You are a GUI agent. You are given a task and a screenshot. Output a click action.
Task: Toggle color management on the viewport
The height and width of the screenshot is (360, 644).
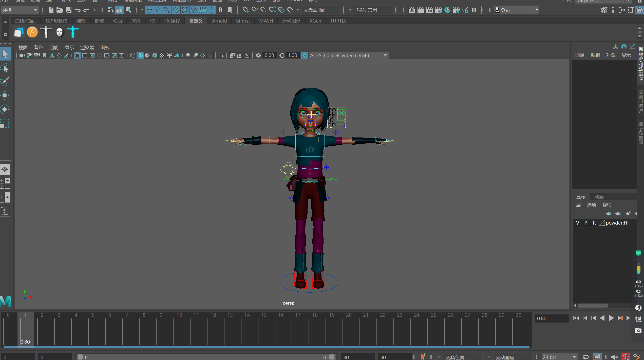pyautogui.click(x=305, y=55)
